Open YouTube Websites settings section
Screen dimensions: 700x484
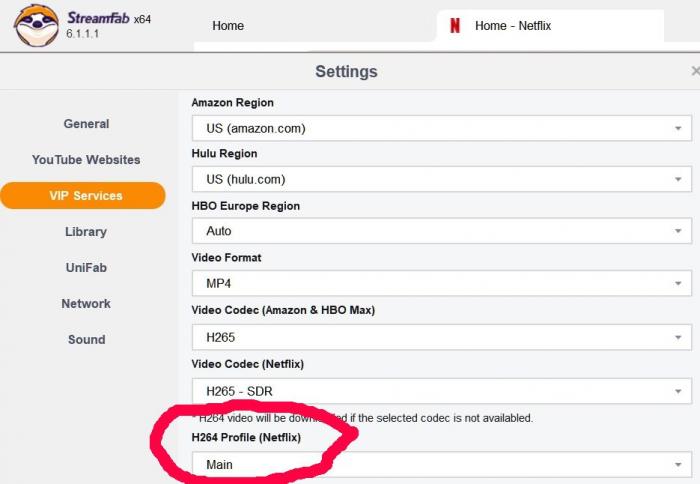(x=86, y=159)
